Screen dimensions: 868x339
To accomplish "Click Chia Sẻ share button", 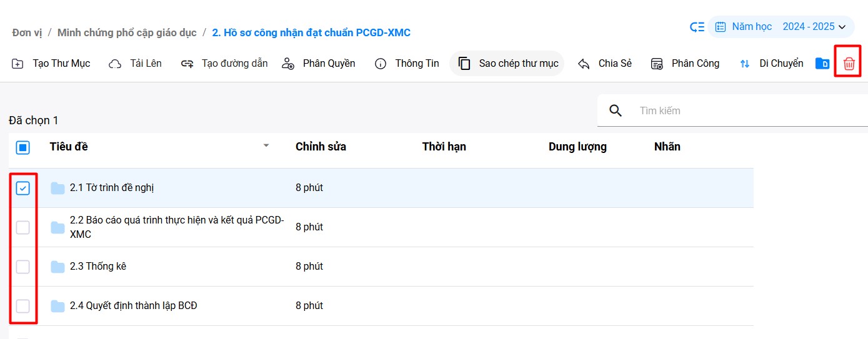I will coord(604,64).
